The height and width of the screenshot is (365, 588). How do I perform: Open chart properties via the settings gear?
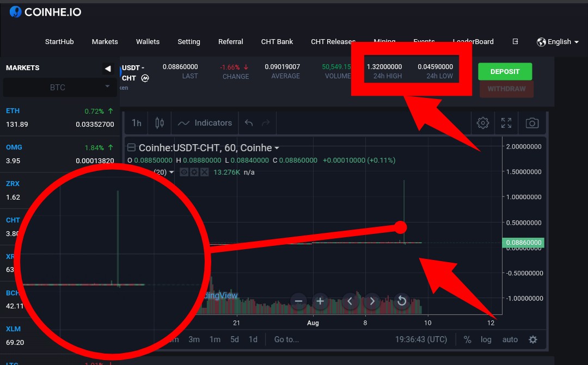click(x=482, y=123)
